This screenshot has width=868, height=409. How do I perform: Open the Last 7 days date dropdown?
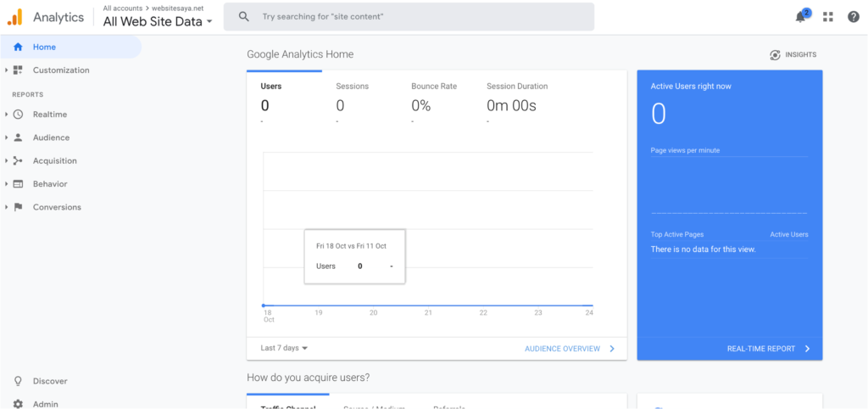pos(284,348)
